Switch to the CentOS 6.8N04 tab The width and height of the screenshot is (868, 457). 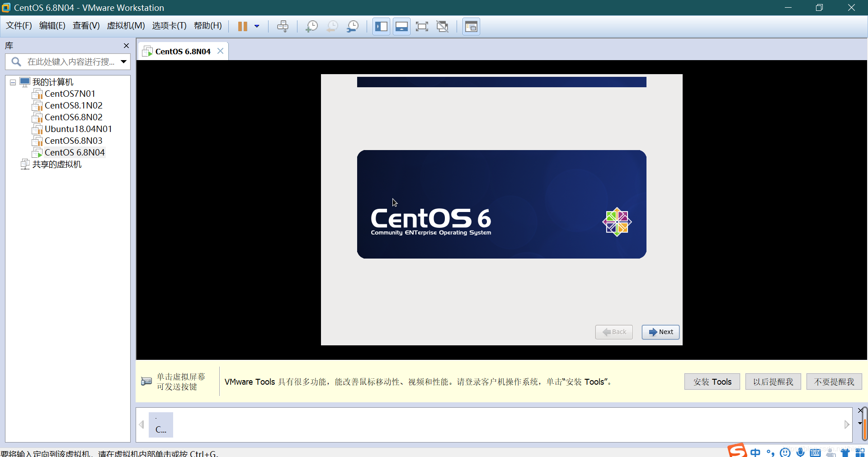(x=183, y=51)
